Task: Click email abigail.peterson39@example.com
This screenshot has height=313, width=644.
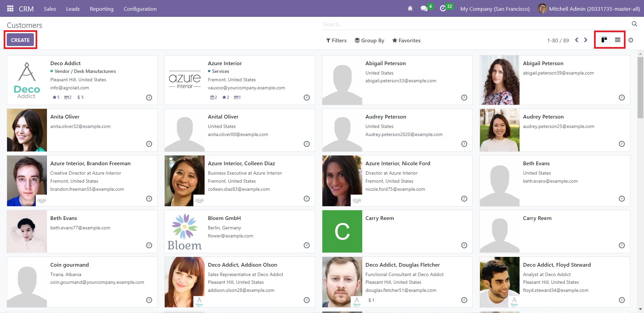Action: 558,73
